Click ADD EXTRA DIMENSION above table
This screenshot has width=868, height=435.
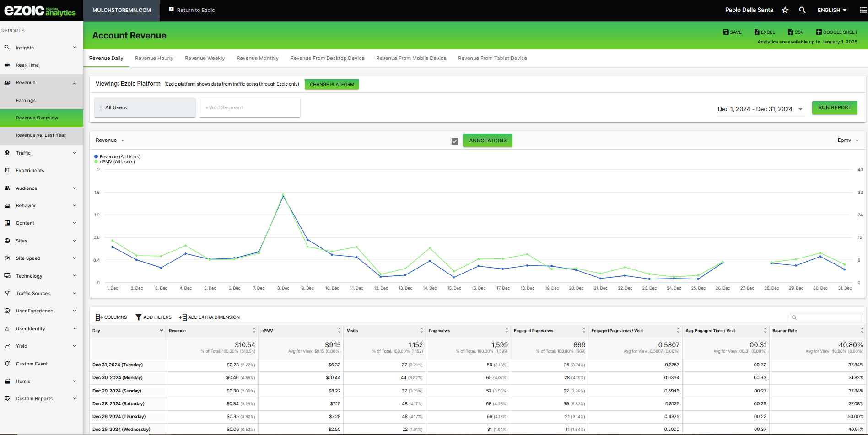(209, 317)
